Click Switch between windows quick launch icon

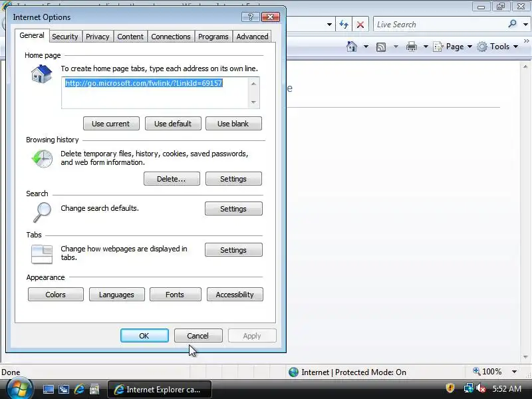point(64,390)
